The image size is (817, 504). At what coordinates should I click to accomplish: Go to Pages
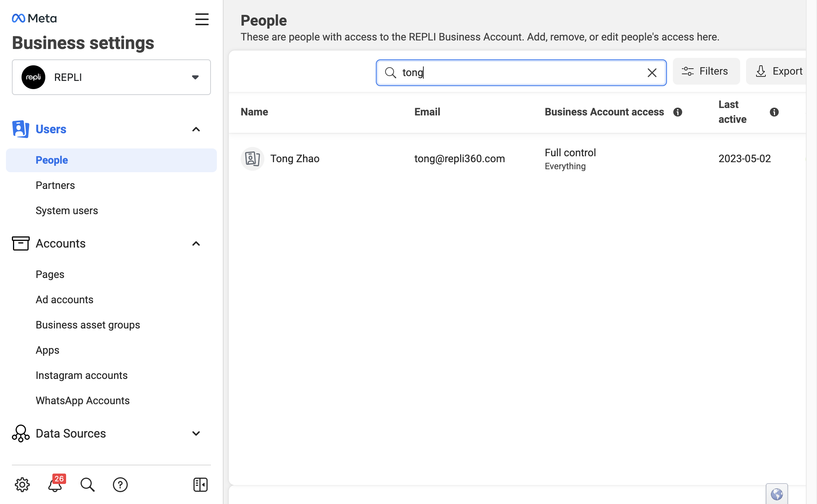(50, 274)
